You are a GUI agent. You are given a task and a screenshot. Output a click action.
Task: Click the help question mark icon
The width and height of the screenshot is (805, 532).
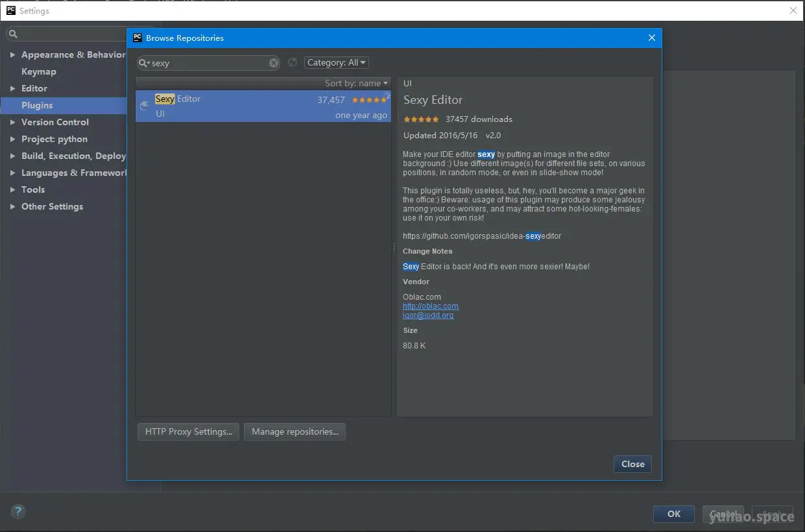pyautogui.click(x=18, y=511)
